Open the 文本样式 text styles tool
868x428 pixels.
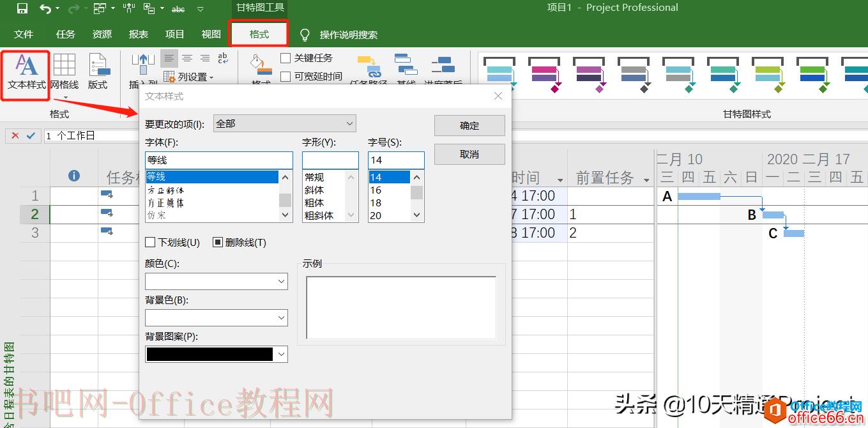(26, 72)
